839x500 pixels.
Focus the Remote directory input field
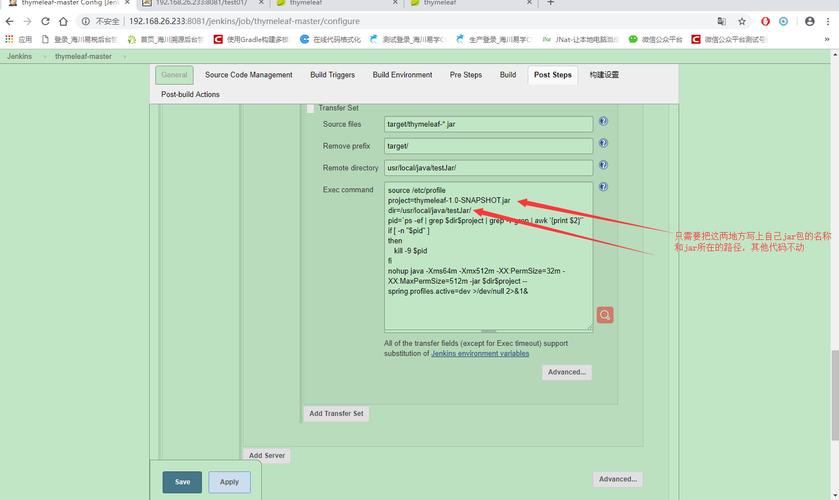489,168
